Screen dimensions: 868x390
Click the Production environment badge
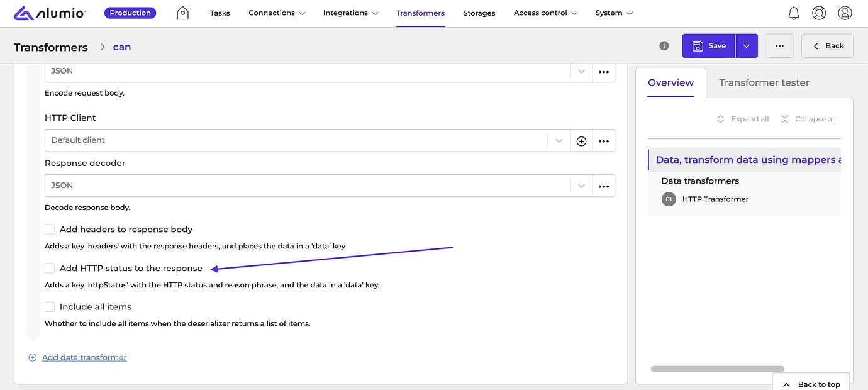click(x=130, y=13)
